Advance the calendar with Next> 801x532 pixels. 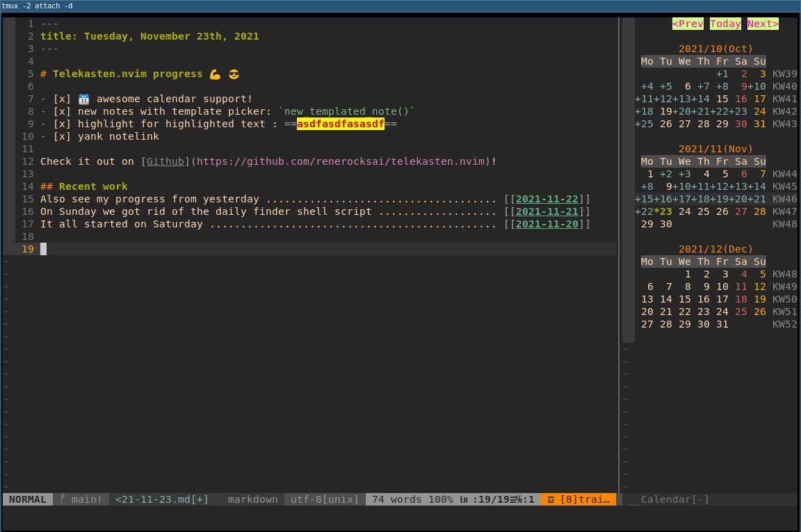pyautogui.click(x=763, y=24)
